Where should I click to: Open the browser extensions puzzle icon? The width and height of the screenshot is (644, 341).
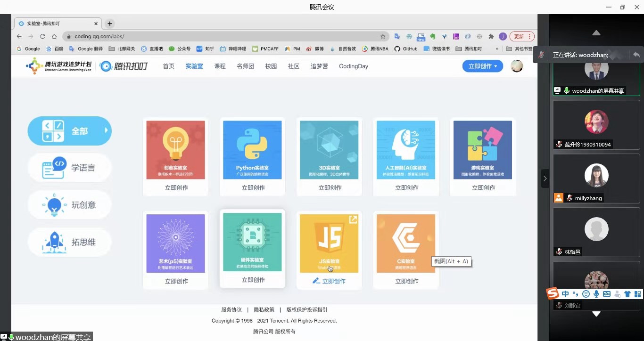click(x=491, y=36)
